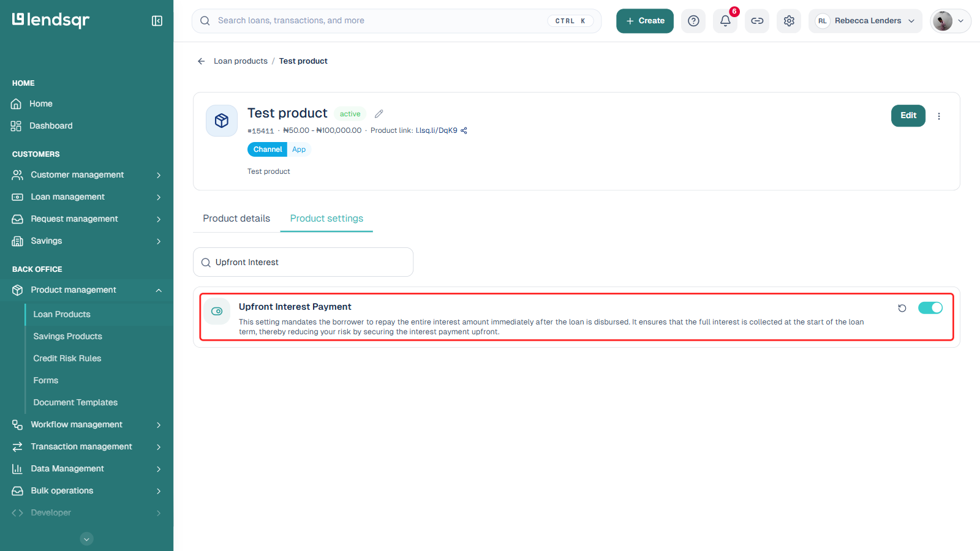Viewport: 980px width, 551px height.
Task: Expand Transaction management menu
Action: [86, 447]
